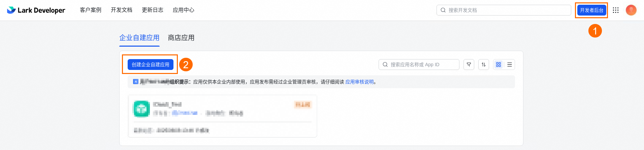Focus the 搜索应用名称或 App ID field
The height and width of the screenshot is (150, 644).
(x=419, y=65)
